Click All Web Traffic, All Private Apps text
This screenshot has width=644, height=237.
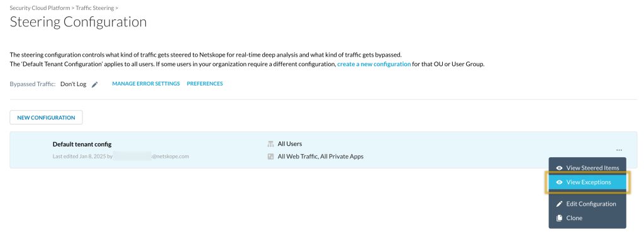point(320,157)
